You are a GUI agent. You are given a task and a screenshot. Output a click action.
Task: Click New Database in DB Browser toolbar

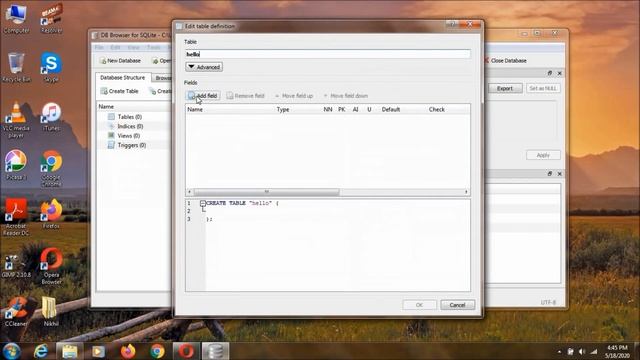(x=120, y=60)
